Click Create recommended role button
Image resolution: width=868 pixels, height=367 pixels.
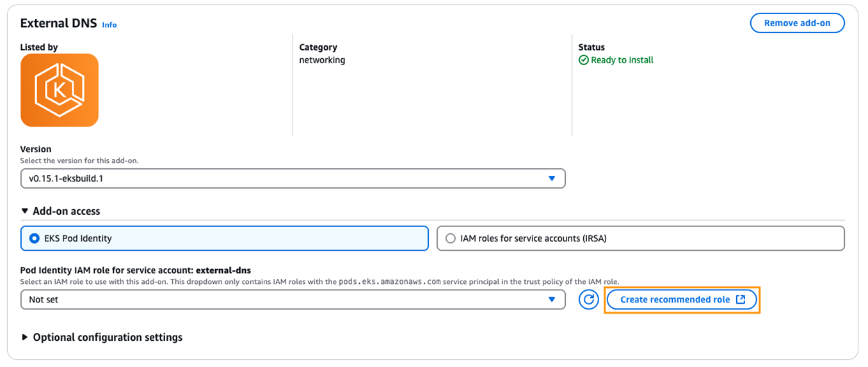pyautogui.click(x=682, y=299)
